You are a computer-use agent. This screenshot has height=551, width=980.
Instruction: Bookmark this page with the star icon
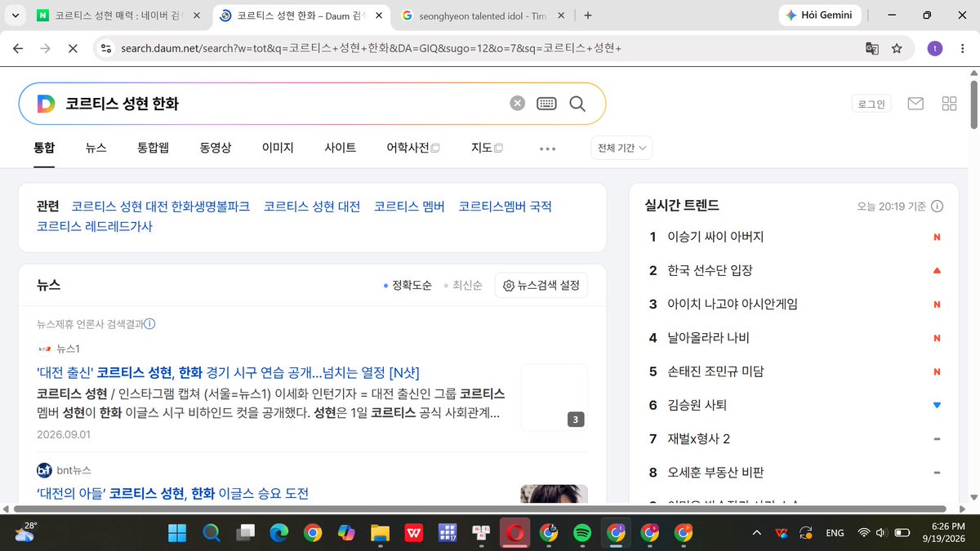coord(897,48)
